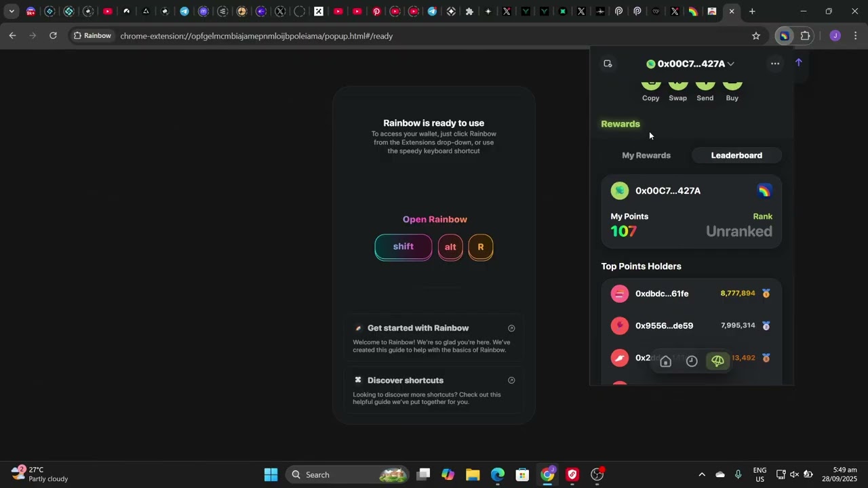
Task: Select holder 0xdbdc...61fe row
Action: [x=692, y=293]
